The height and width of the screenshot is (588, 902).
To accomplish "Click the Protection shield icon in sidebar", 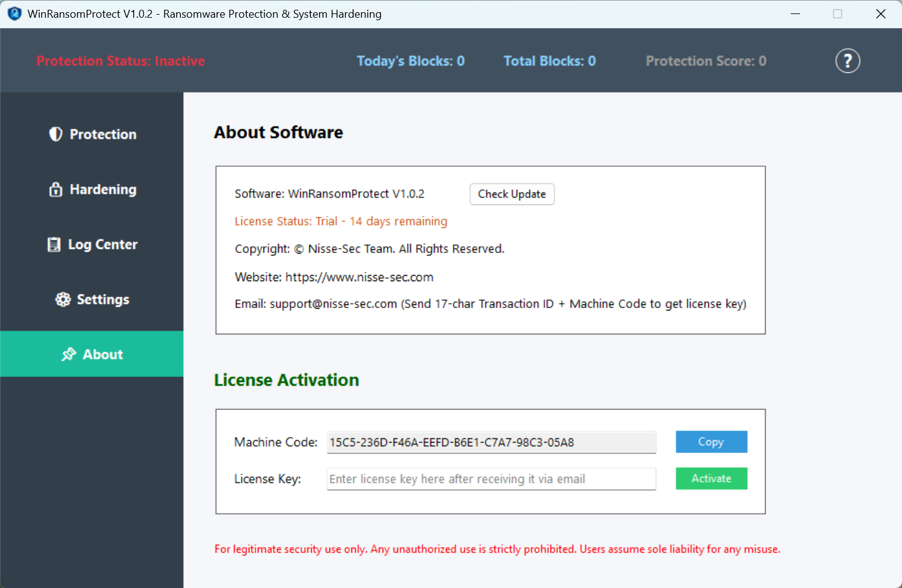I will [56, 134].
